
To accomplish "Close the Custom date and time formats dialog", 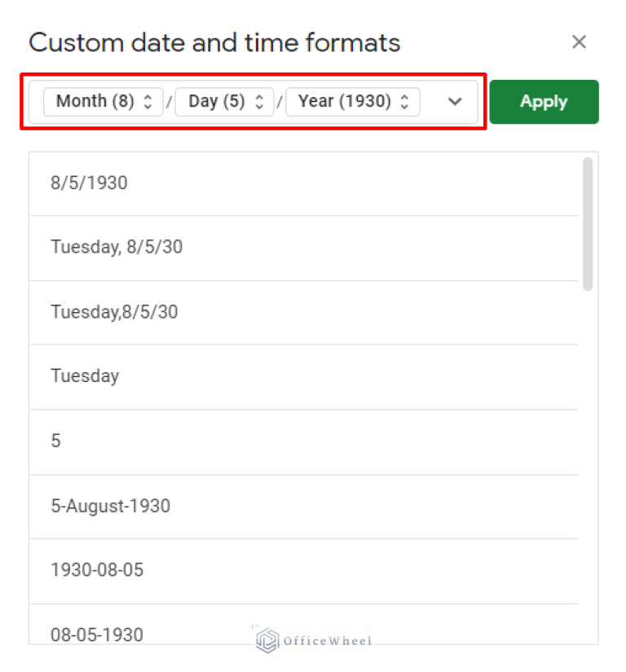I will point(579,42).
